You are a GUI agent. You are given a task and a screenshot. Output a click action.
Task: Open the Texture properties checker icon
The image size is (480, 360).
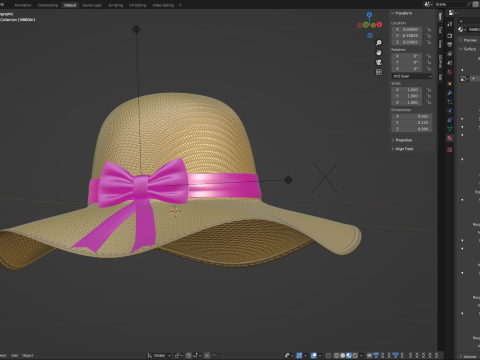click(x=450, y=150)
